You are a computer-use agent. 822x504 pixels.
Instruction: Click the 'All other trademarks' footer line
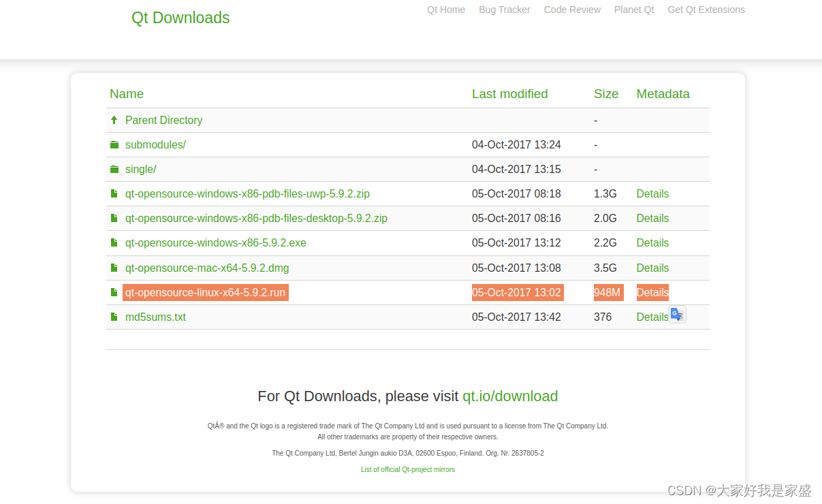click(x=408, y=437)
